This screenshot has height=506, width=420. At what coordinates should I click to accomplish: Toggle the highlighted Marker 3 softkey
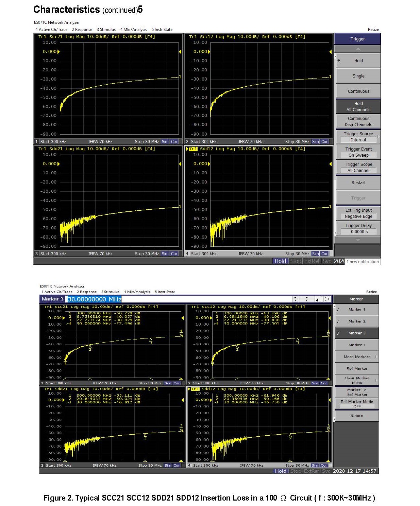pos(356,333)
